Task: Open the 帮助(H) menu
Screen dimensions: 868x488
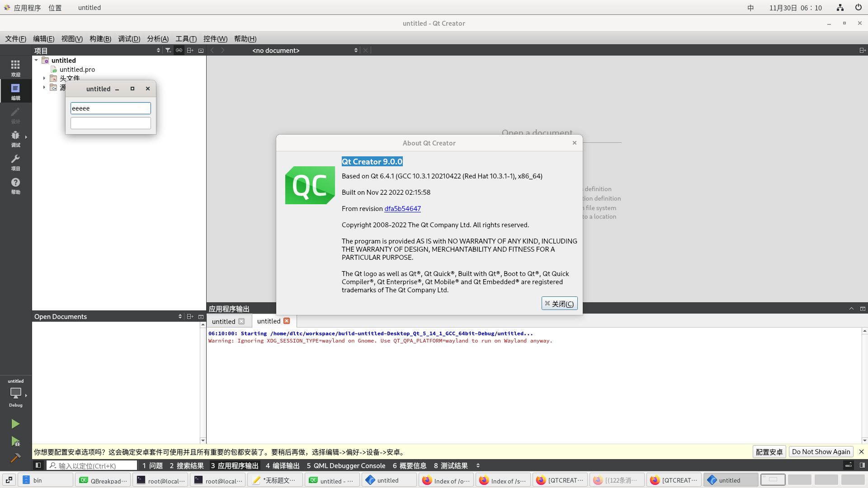Action: click(x=245, y=39)
